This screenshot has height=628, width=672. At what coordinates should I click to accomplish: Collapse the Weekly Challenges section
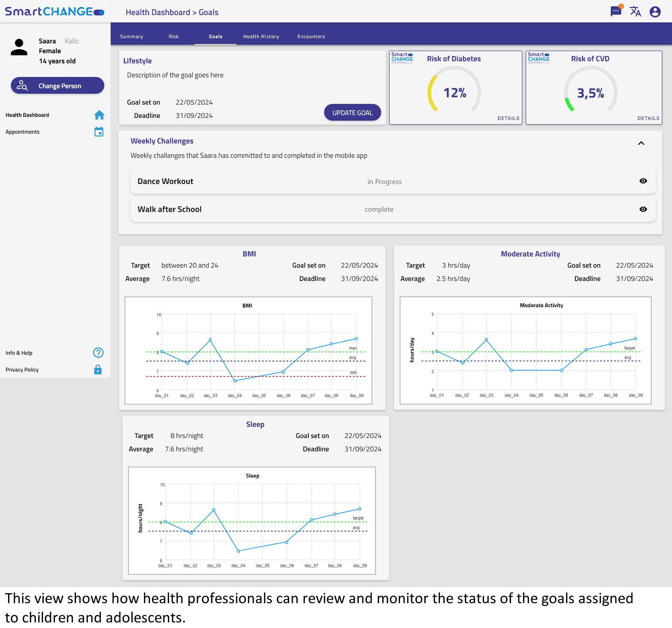click(x=641, y=143)
